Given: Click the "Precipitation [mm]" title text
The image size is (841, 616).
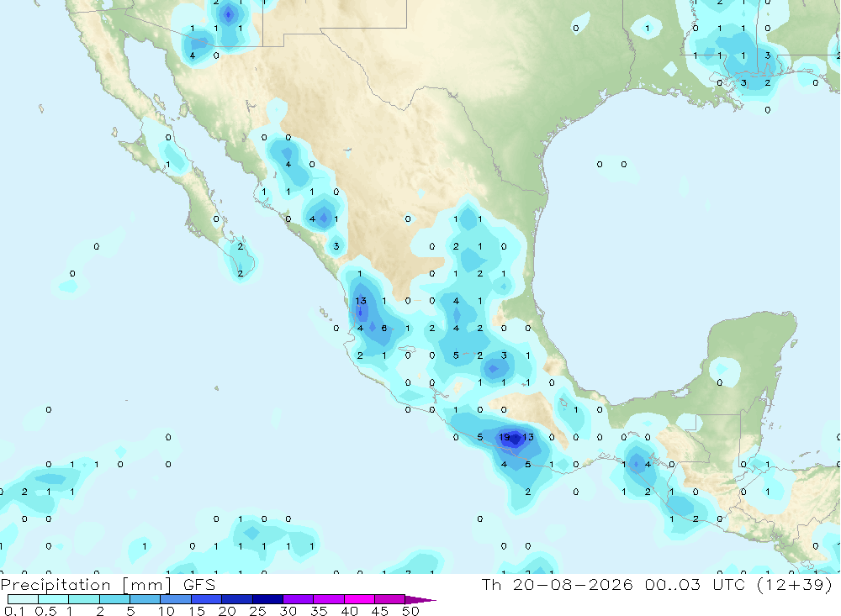Looking at the screenshot, I should (86, 585).
